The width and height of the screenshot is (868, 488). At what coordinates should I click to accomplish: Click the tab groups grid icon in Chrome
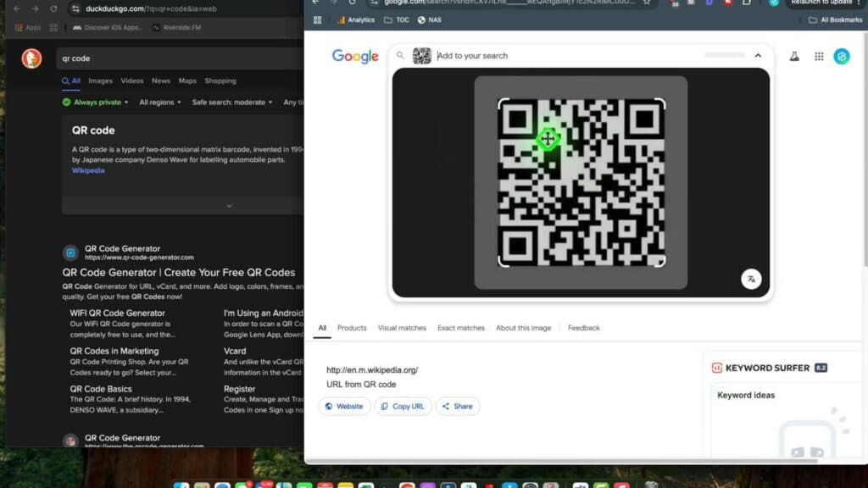[317, 20]
